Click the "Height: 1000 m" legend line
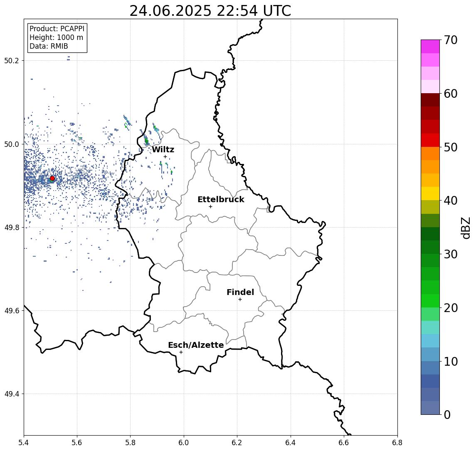This screenshot has height=451, width=476. 56,37
